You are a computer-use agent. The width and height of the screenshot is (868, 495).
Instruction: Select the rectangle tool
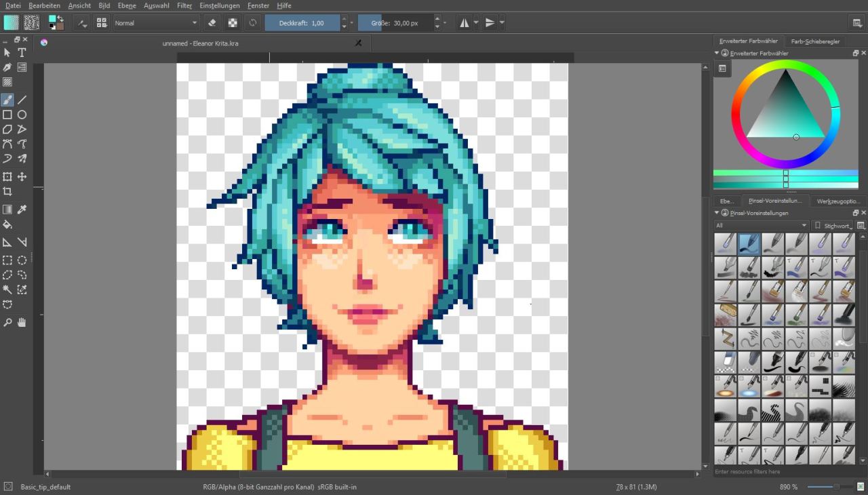7,115
